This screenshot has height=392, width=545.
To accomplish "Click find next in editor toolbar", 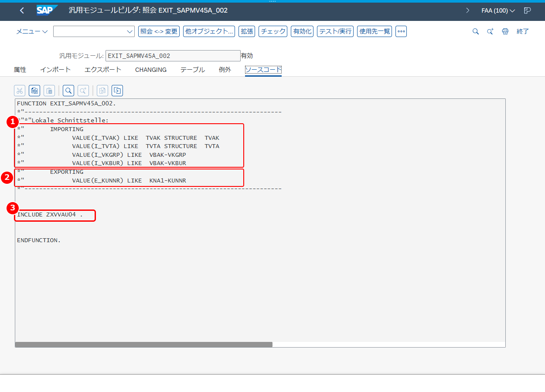I will tap(83, 91).
